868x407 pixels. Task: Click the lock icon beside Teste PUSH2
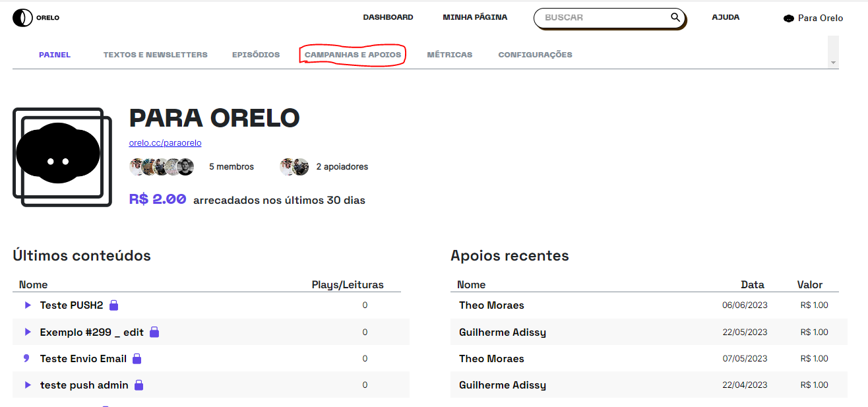113,305
